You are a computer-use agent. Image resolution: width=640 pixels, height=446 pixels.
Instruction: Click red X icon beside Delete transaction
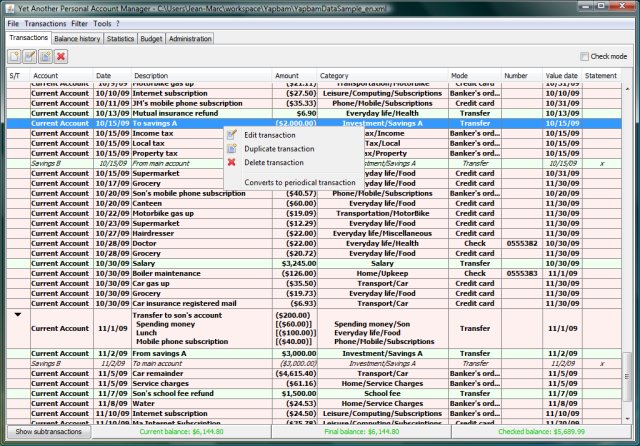pyautogui.click(x=232, y=162)
